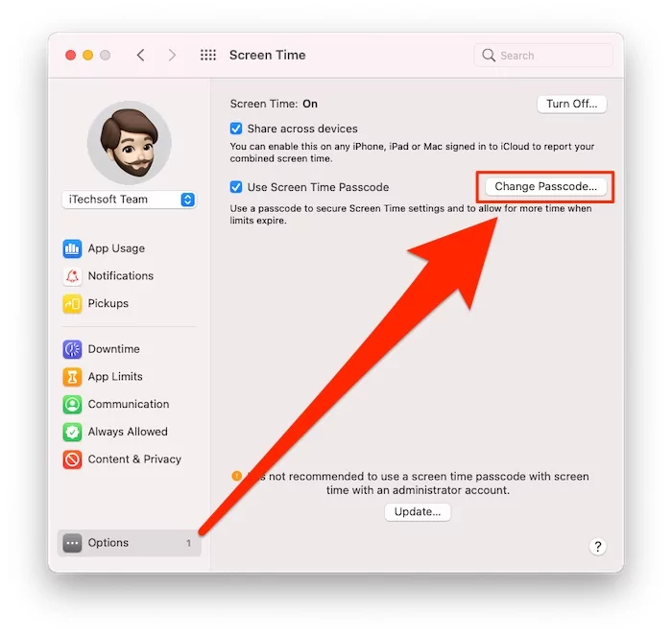Click the Change Passcode... button

tap(545, 187)
